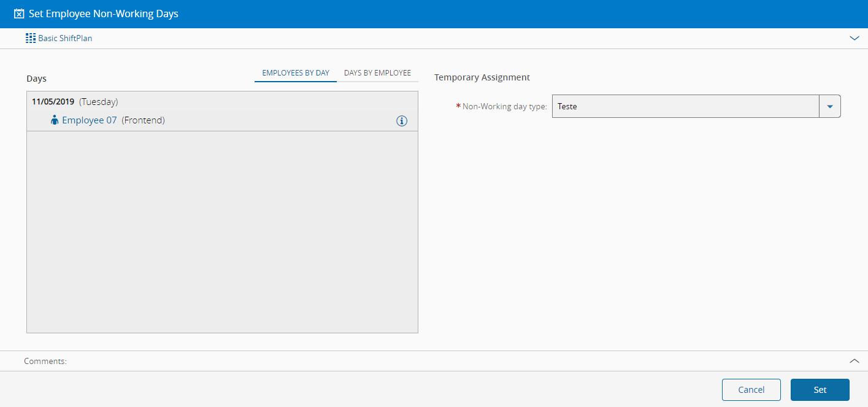
Task: Expand the Basic ShiftPlan header chevron
Action: [x=855, y=38]
